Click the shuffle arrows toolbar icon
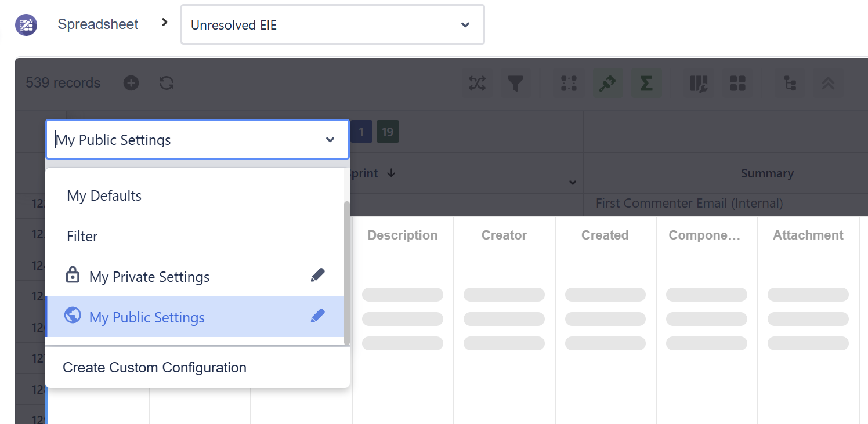The width and height of the screenshot is (868, 424). coord(477,84)
